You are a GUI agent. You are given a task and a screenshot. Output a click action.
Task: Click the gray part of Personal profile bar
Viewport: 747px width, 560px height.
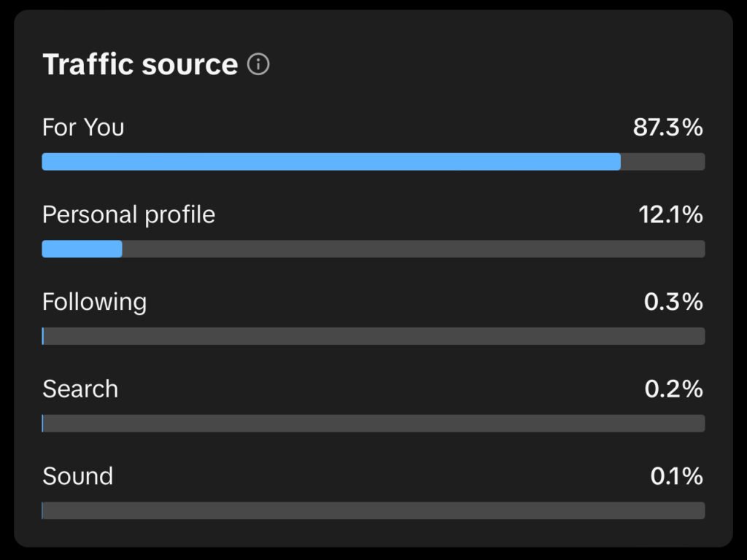pos(413,249)
